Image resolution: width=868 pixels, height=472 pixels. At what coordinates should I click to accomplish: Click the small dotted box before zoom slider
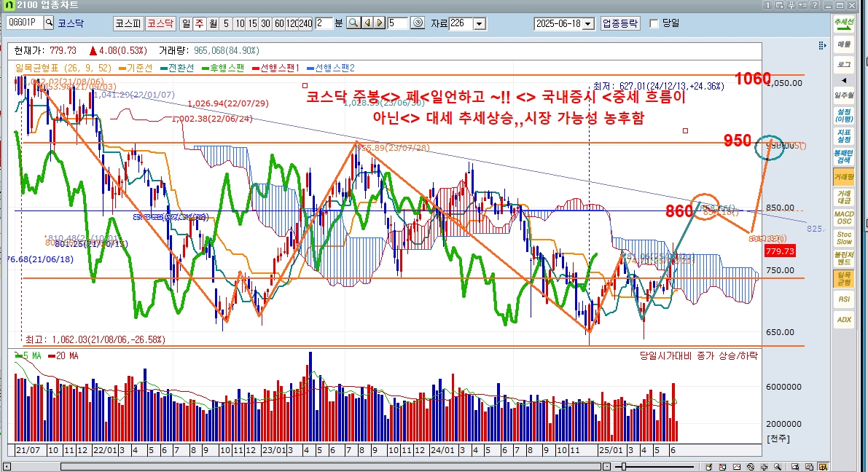(606, 467)
